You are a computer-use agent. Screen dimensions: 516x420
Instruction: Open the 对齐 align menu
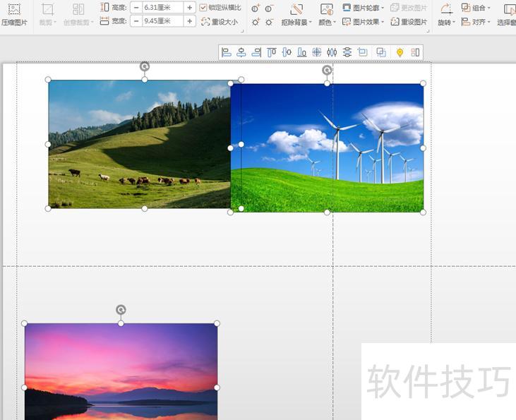476,22
